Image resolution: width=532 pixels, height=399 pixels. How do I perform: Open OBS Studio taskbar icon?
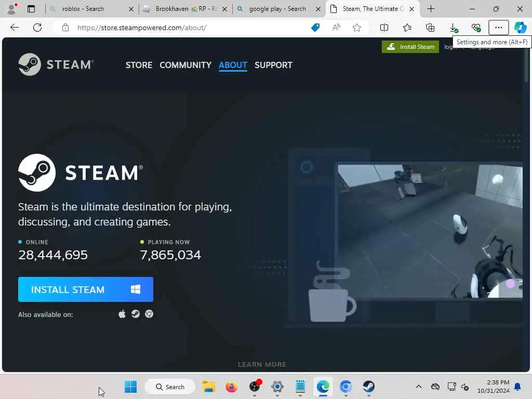(255, 387)
